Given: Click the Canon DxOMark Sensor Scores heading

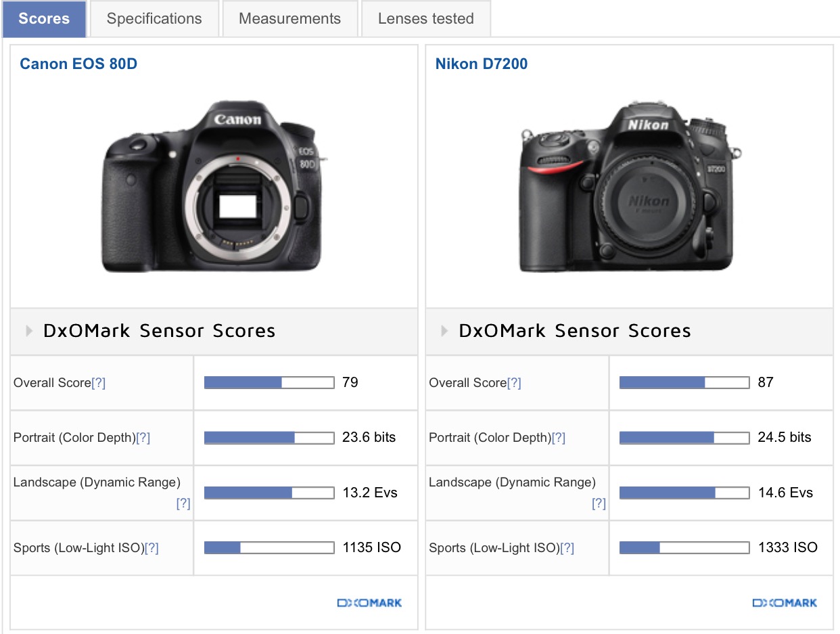Looking at the screenshot, I should coord(159,331).
